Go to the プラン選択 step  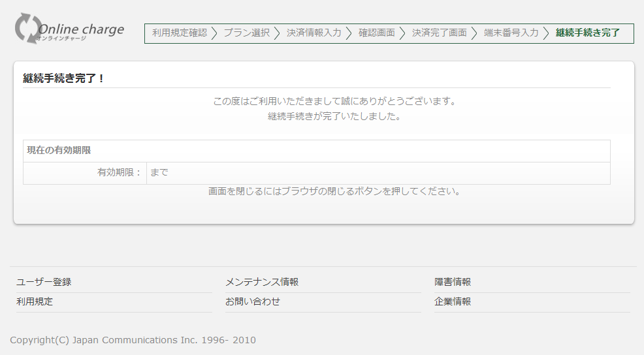[246, 33]
